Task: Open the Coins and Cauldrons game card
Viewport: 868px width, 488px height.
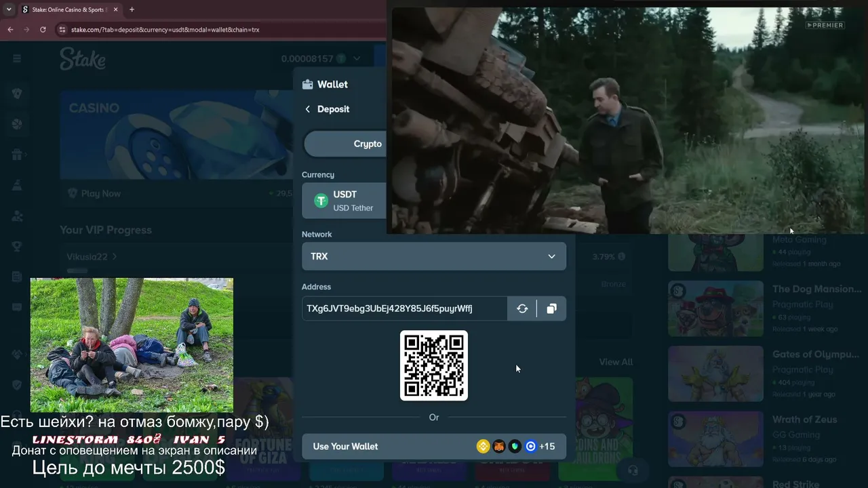Action: tap(604, 428)
